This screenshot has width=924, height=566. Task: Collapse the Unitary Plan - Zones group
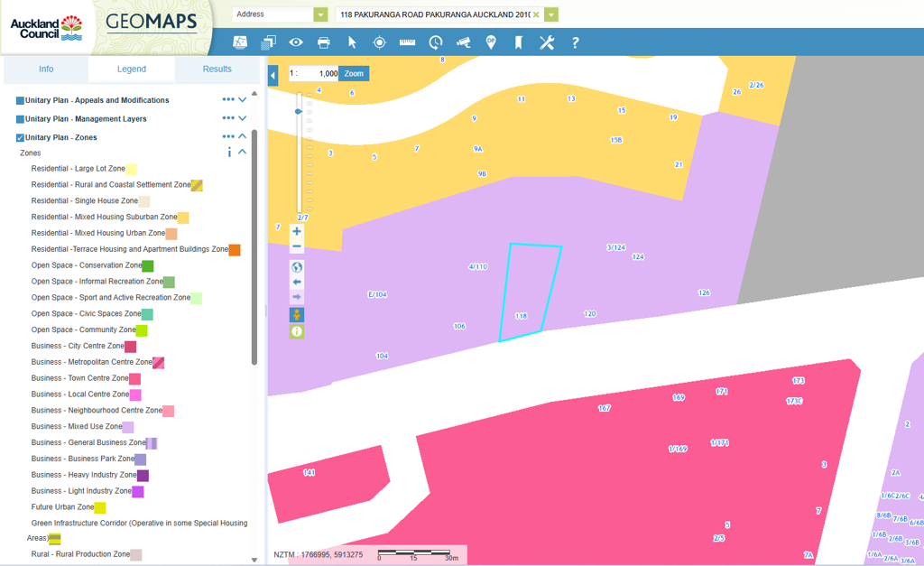243,137
